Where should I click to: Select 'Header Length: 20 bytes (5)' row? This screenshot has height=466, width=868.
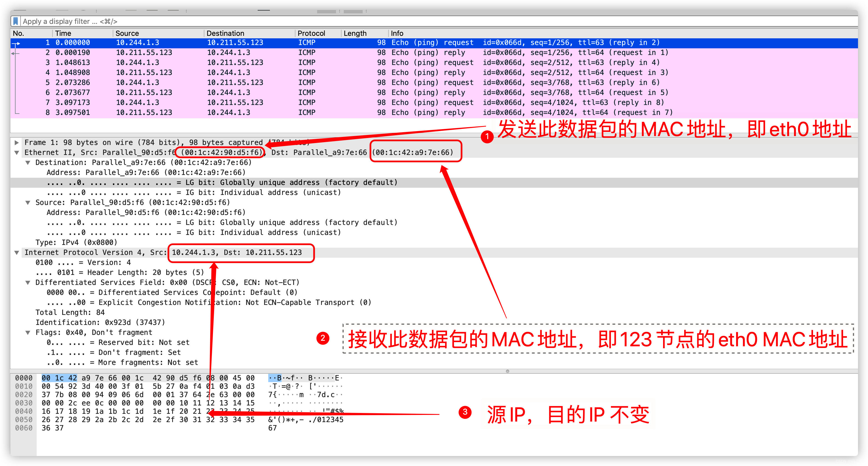(x=434, y=273)
